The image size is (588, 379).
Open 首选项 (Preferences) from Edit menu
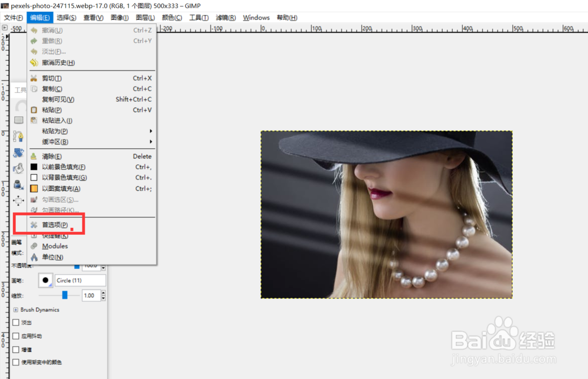[x=92, y=225]
